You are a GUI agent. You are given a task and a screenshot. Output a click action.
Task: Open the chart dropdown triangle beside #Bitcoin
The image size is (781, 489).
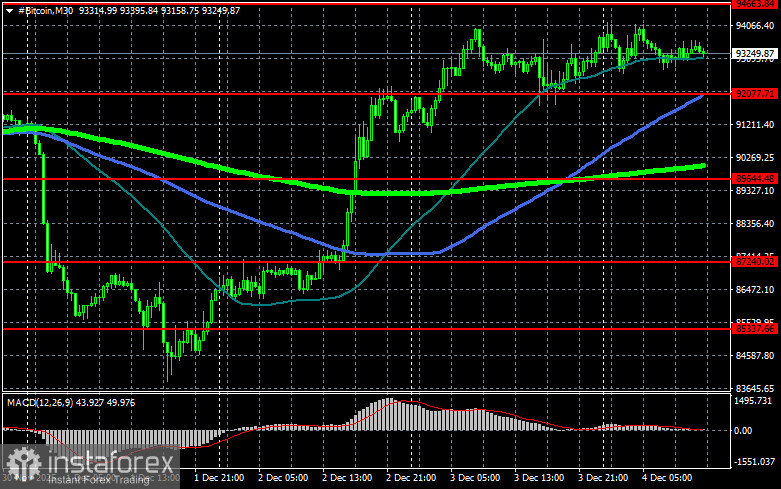coord(9,10)
